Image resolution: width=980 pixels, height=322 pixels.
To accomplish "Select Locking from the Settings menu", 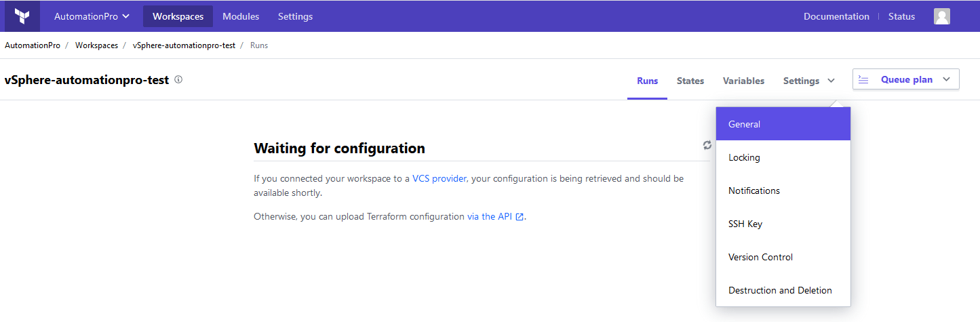I will click(783, 157).
